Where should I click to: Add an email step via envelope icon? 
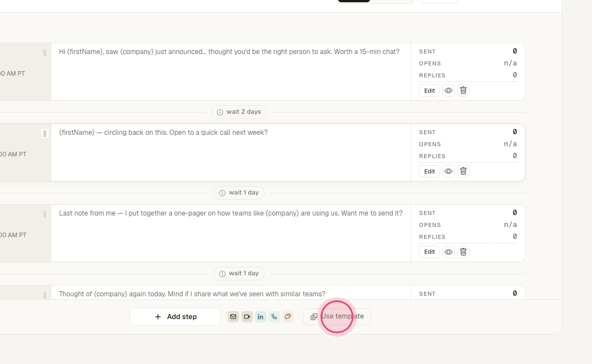click(x=233, y=317)
